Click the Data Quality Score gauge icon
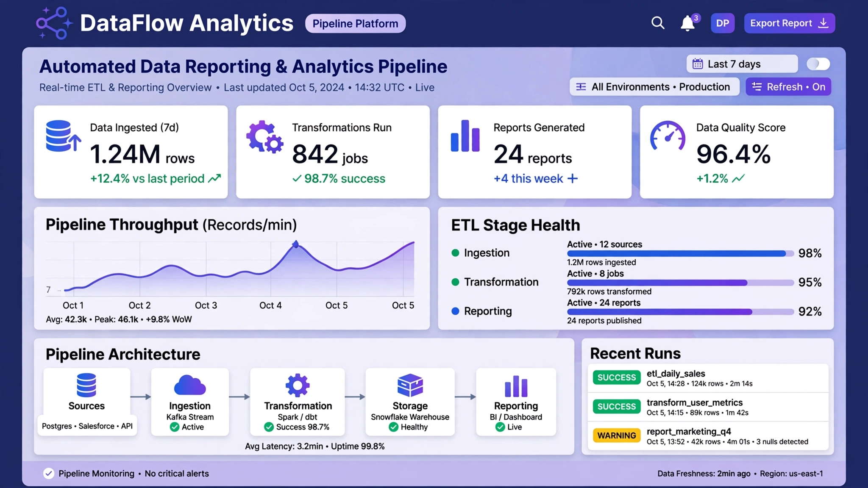This screenshot has height=488, width=868. [x=668, y=136]
